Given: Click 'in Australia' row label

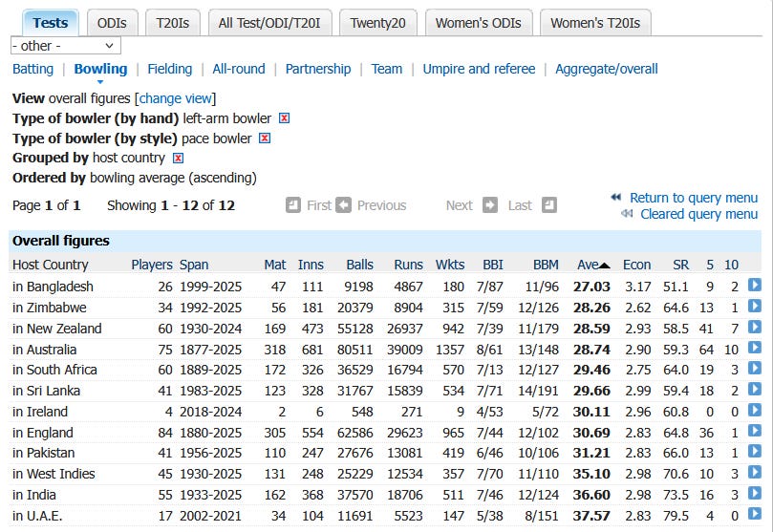Looking at the screenshot, I should (x=44, y=350).
